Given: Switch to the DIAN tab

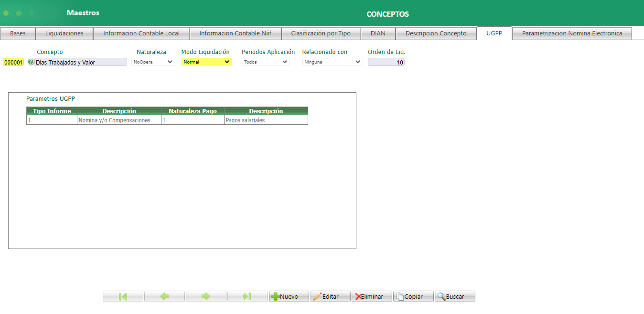Looking at the screenshot, I should (378, 33).
